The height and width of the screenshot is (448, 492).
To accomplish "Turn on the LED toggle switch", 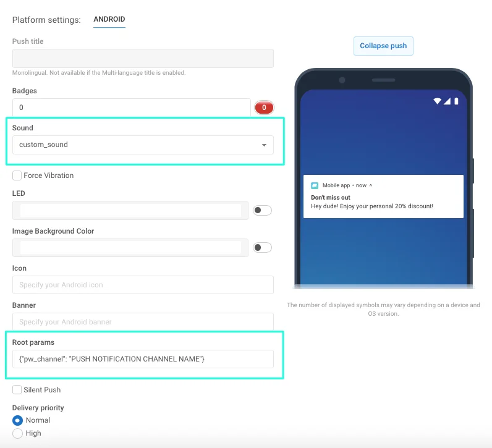I will pyautogui.click(x=262, y=211).
